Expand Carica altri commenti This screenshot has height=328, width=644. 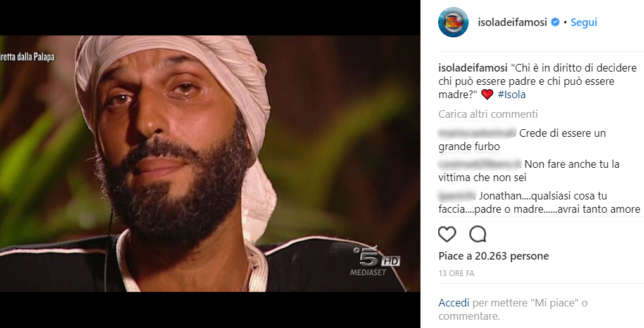click(488, 114)
